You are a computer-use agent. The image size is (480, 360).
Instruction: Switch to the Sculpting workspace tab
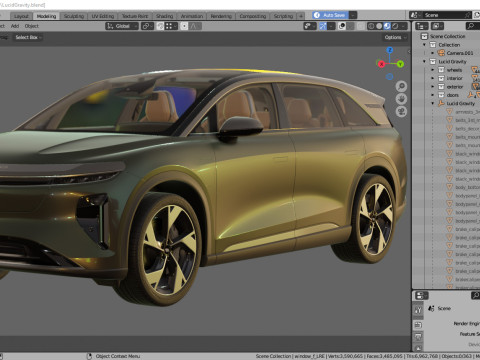[x=74, y=16]
